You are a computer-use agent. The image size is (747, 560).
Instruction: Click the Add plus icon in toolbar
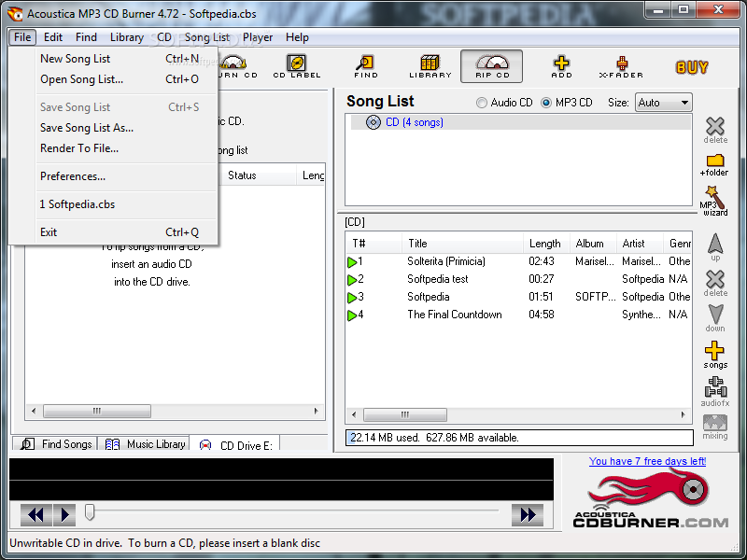pos(561,65)
